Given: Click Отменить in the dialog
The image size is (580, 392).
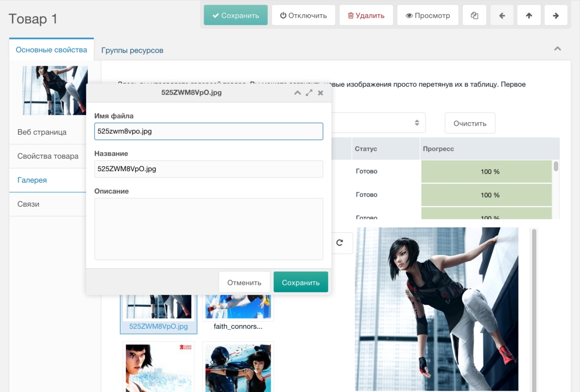Looking at the screenshot, I should [244, 282].
